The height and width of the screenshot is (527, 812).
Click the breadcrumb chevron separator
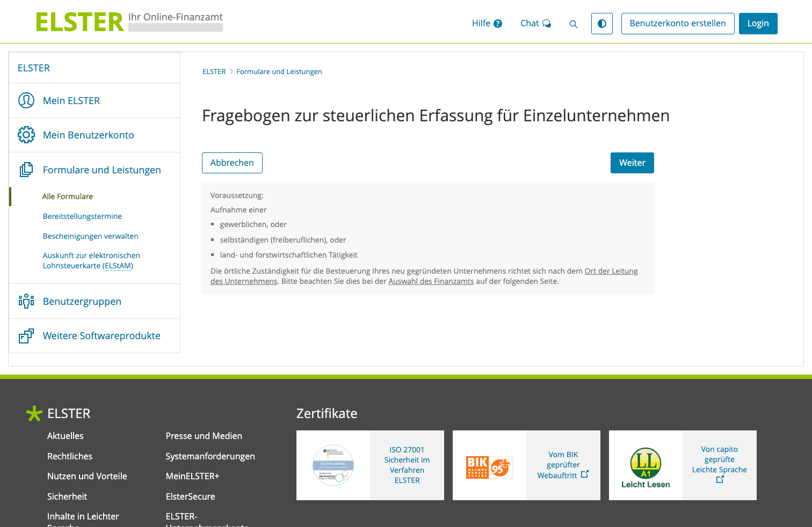231,71
